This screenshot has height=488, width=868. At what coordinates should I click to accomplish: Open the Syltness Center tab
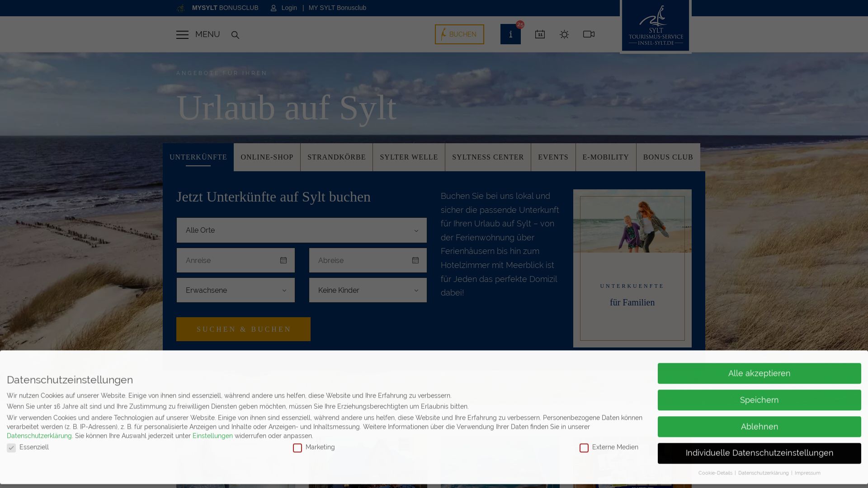click(488, 157)
